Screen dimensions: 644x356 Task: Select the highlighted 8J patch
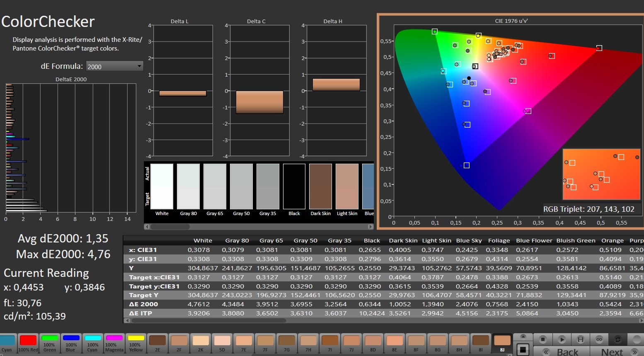tap(502, 343)
